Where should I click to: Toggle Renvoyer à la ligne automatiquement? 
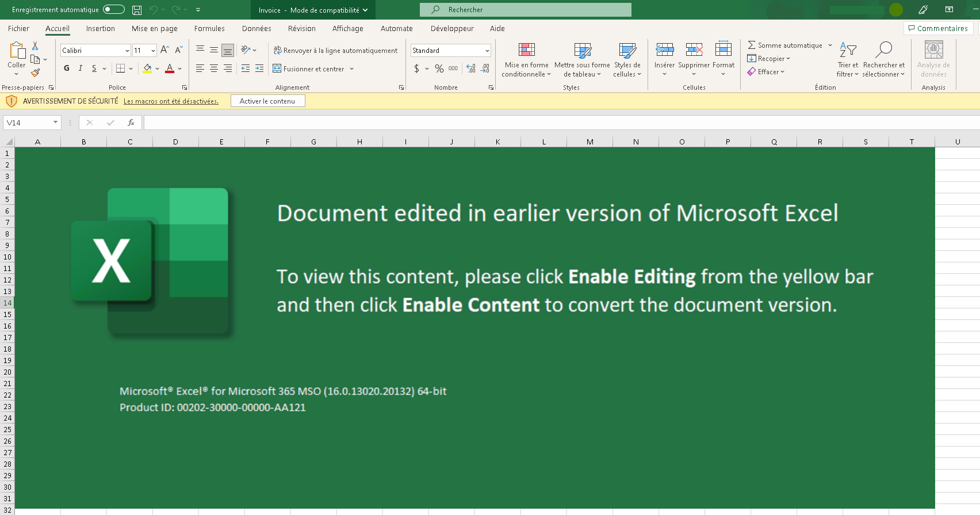tap(335, 51)
